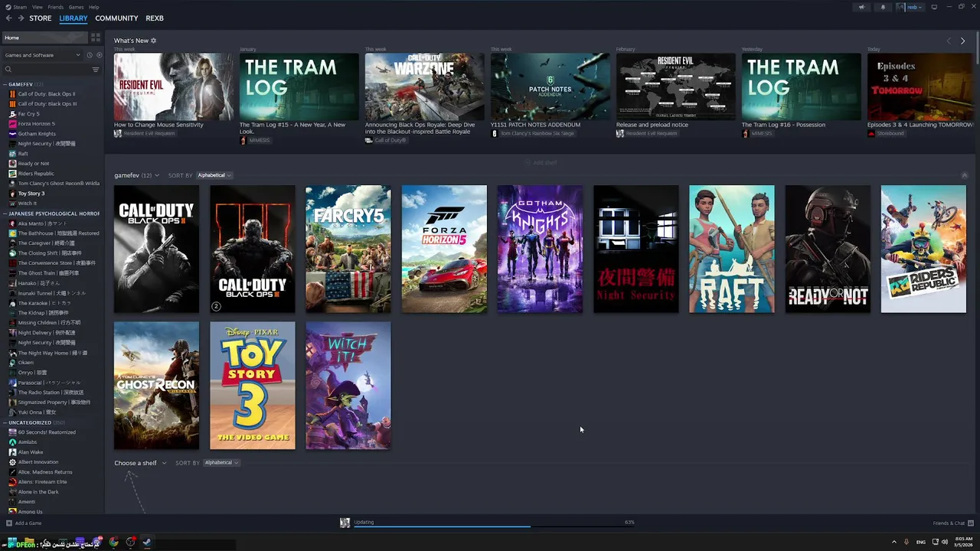
Task: Select Alan Wake in Uncategorized list
Action: pos(30,452)
